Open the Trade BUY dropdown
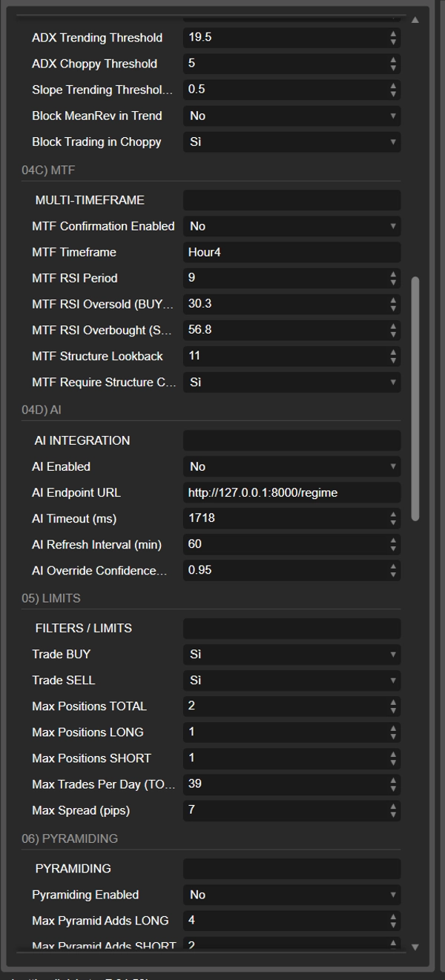 (x=291, y=654)
